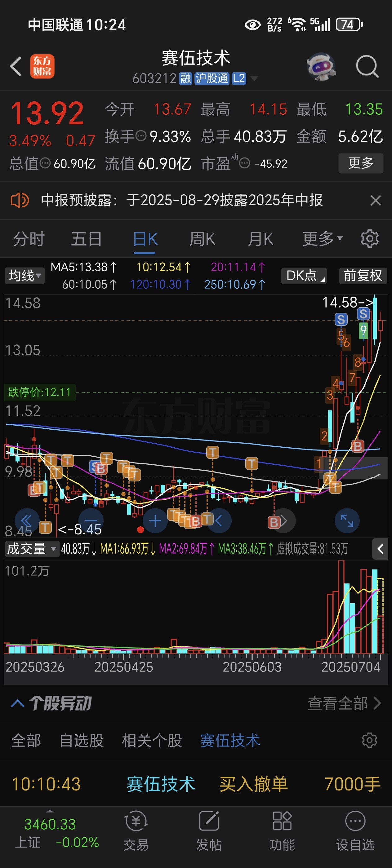
Task: Tap the 8.45 low price annotation
Action: pos(80,529)
